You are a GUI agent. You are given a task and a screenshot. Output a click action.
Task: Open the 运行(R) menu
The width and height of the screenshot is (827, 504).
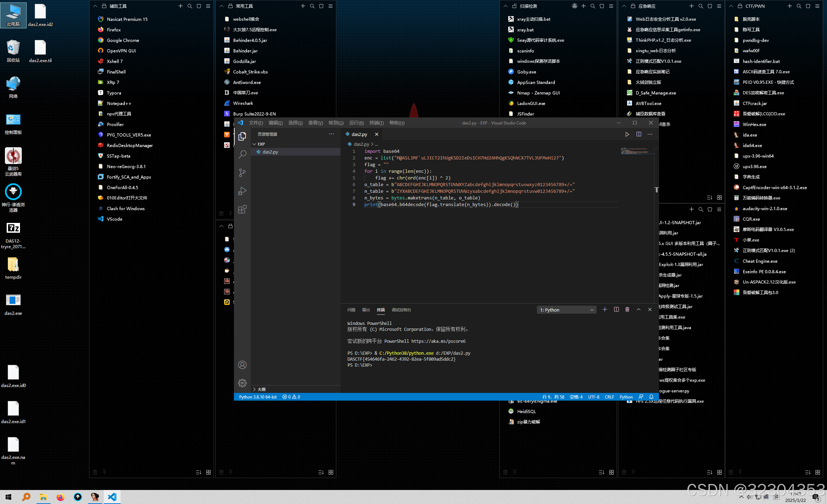(x=356, y=123)
